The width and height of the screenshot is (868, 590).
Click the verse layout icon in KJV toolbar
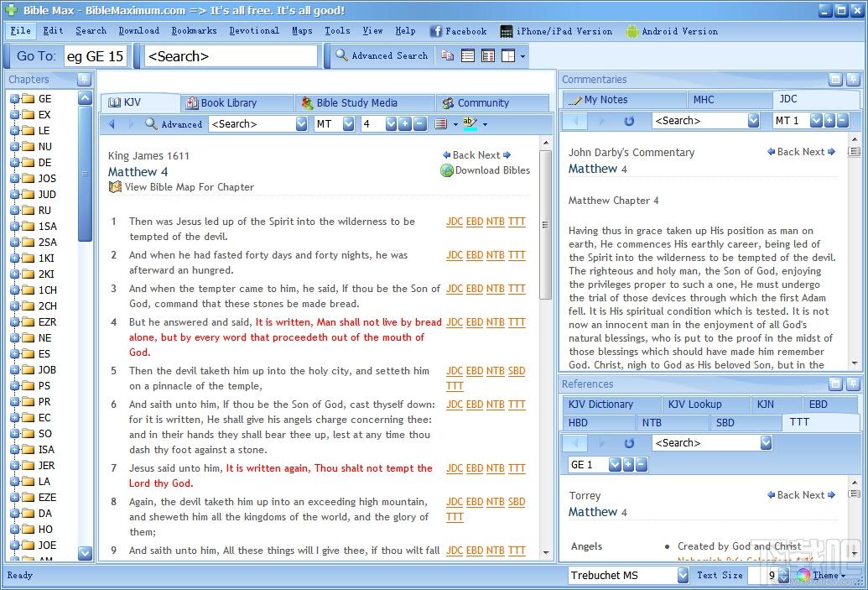pyautogui.click(x=440, y=124)
